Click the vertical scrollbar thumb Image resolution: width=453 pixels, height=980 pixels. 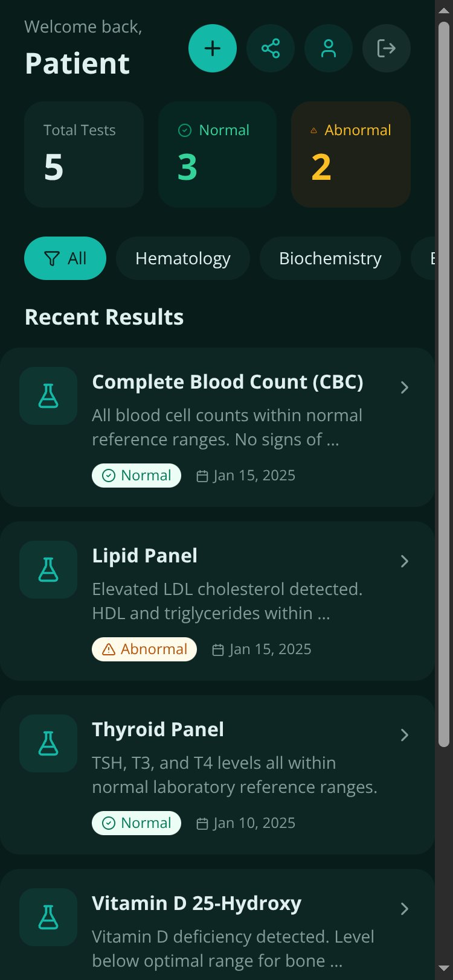(x=444, y=384)
